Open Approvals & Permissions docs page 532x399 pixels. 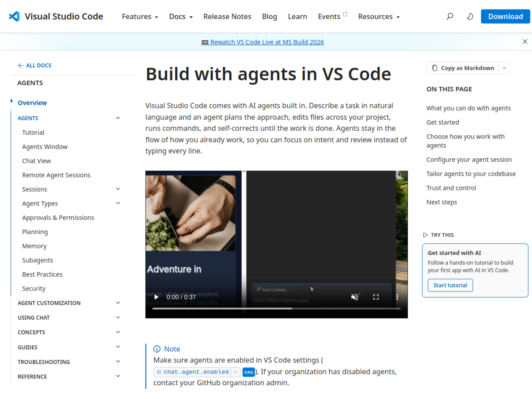pos(58,217)
